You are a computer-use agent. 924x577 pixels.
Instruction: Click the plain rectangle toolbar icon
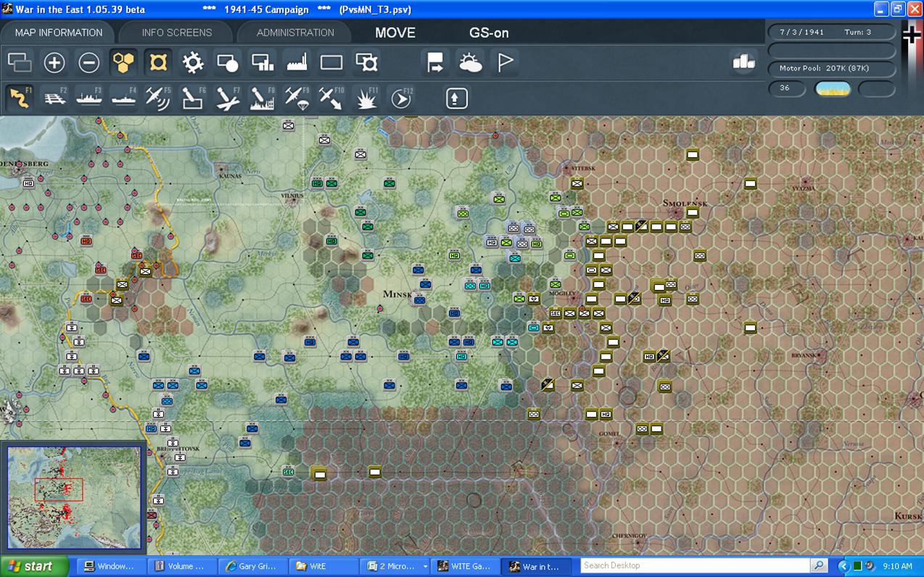point(331,62)
